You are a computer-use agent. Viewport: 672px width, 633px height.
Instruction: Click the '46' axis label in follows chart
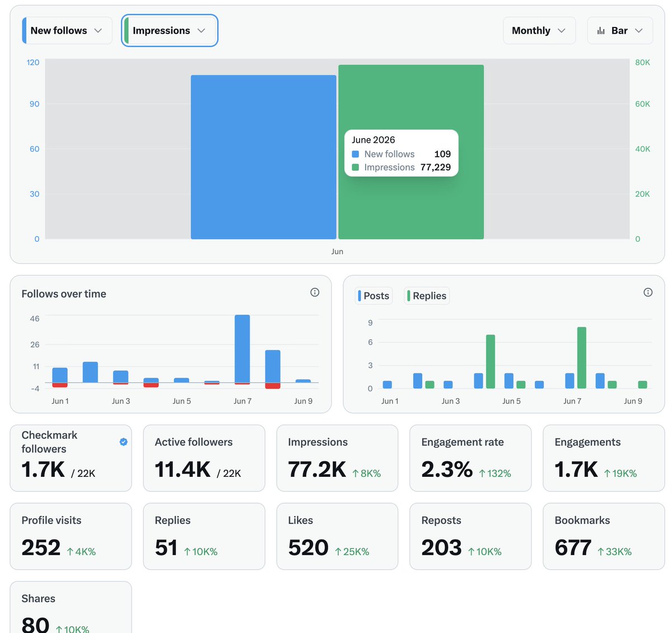click(x=35, y=319)
